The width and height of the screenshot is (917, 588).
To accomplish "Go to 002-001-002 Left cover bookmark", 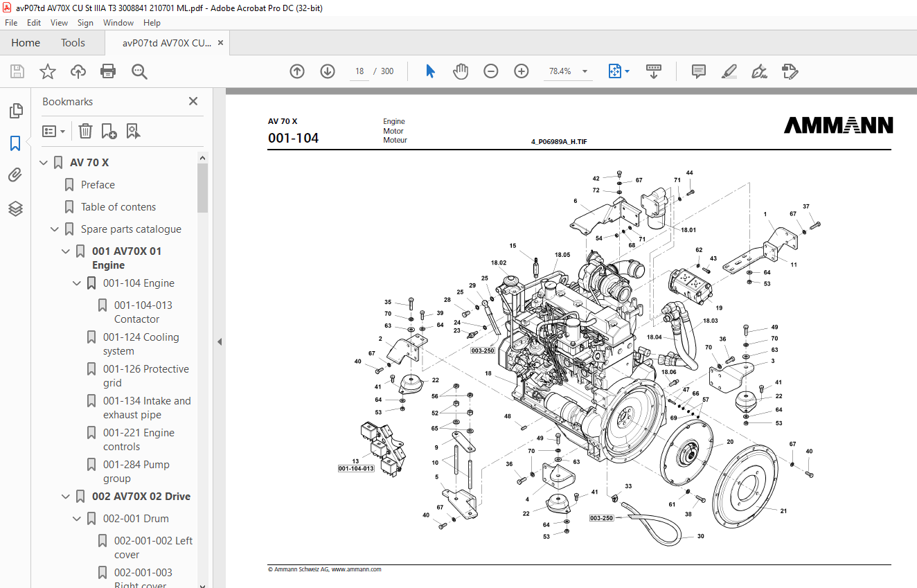I will click(x=154, y=548).
